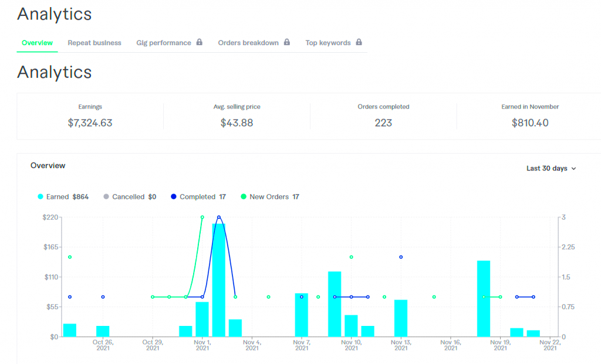Switch to the Overview tab

tap(37, 43)
